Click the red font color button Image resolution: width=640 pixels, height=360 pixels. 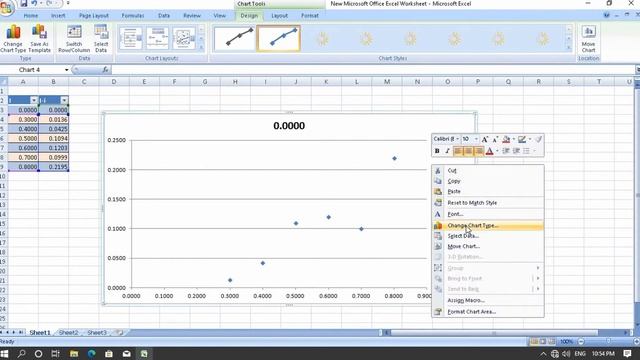click(489, 151)
